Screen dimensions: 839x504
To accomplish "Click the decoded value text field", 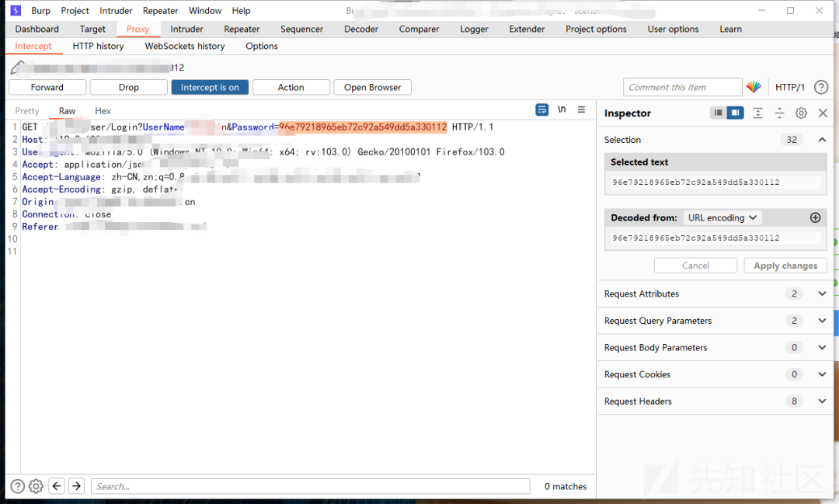I will coord(716,238).
